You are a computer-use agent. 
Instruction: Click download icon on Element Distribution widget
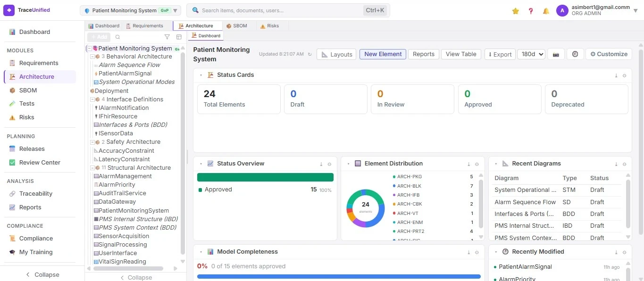(x=468, y=164)
